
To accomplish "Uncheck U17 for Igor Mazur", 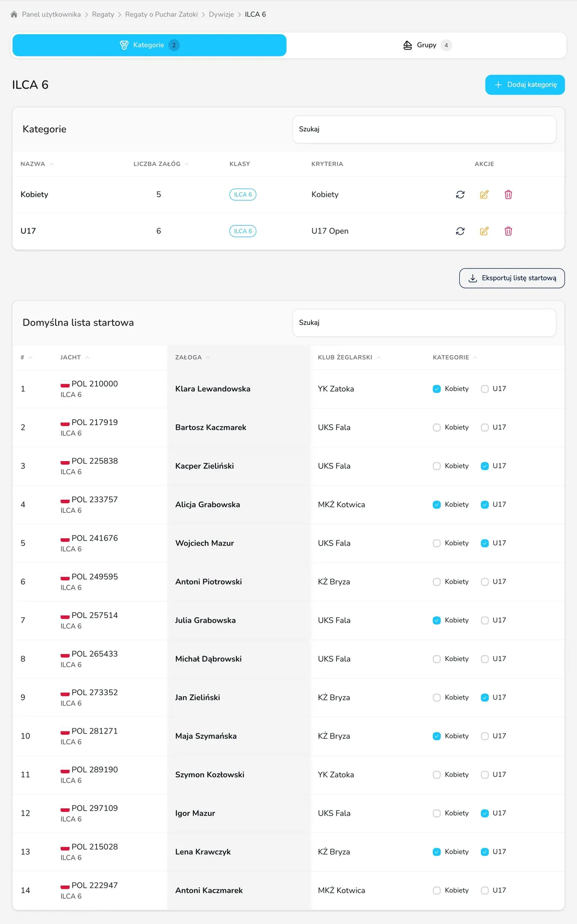I will (x=485, y=813).
